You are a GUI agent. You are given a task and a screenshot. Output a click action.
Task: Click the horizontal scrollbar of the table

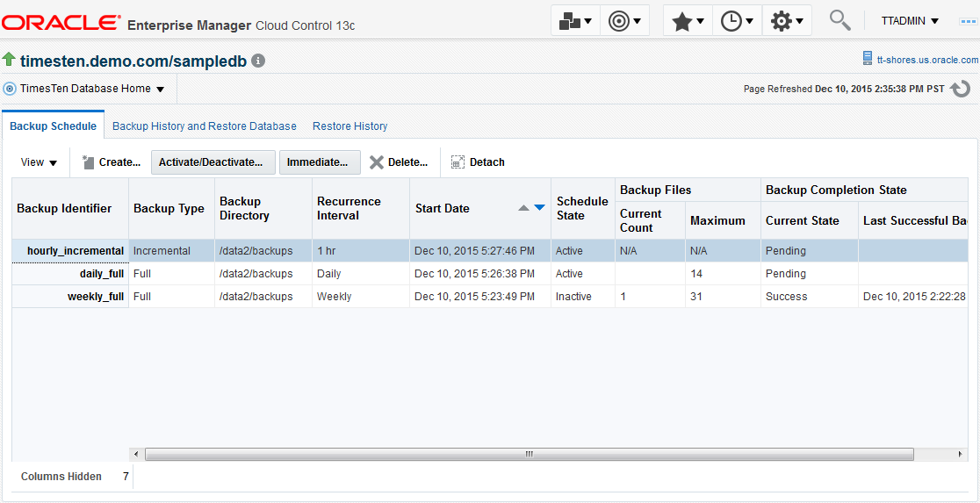(x=529, y=455)
